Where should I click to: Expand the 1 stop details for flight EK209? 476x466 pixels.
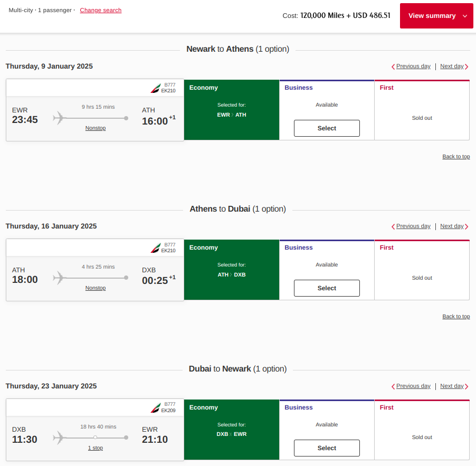pos(95,448)
